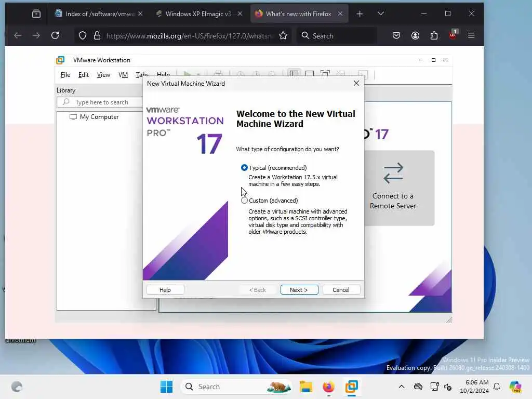Screen dimensions: 532x399
Task: Click the site security padlock icon
Action: point(97,36)
